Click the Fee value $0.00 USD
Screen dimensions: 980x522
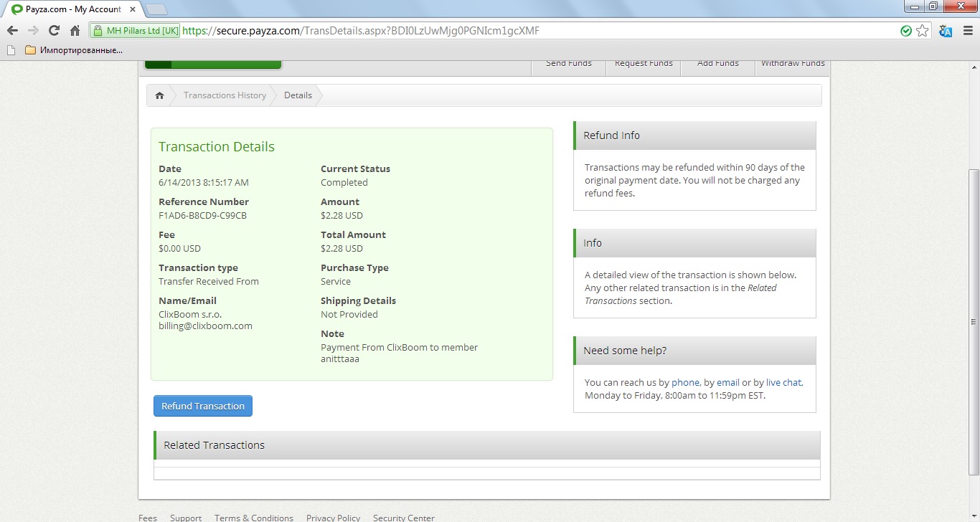click(179, 249)
